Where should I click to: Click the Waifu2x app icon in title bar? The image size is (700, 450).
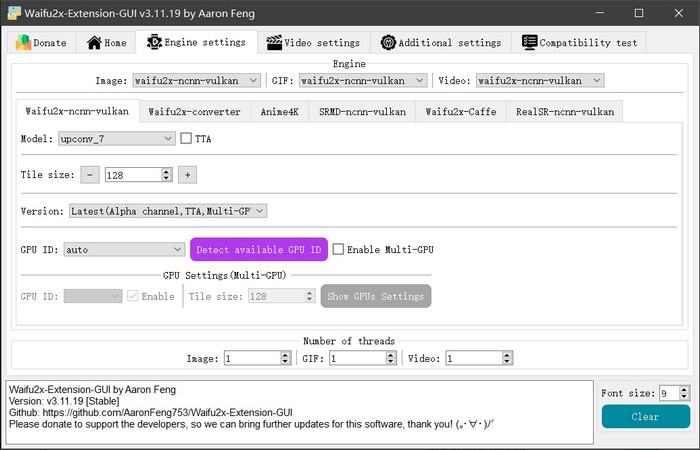14,13
